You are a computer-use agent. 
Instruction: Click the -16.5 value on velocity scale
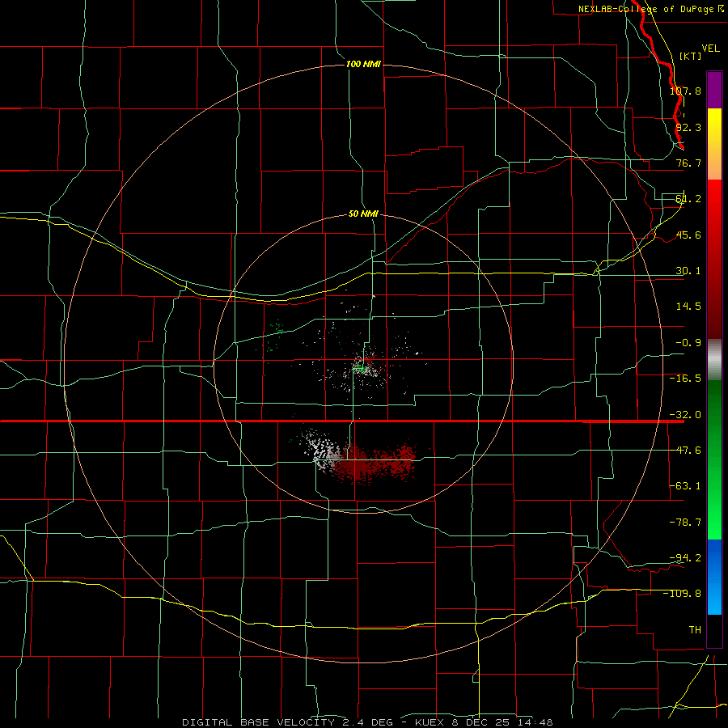pyautogui.click(x=685, y=379)
